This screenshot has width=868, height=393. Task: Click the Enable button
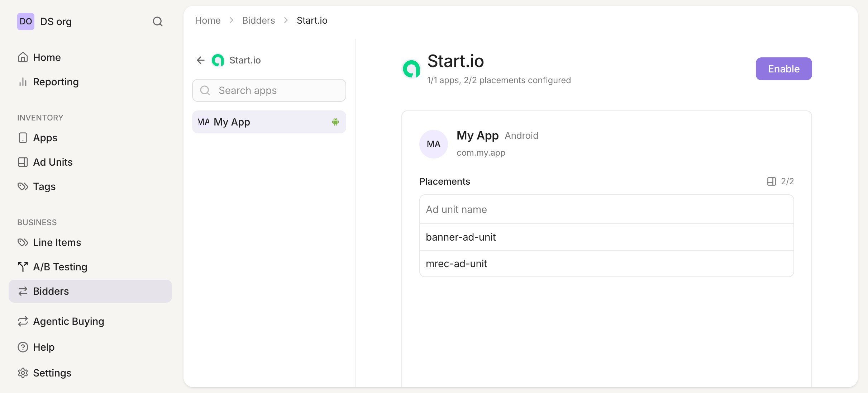784,69
